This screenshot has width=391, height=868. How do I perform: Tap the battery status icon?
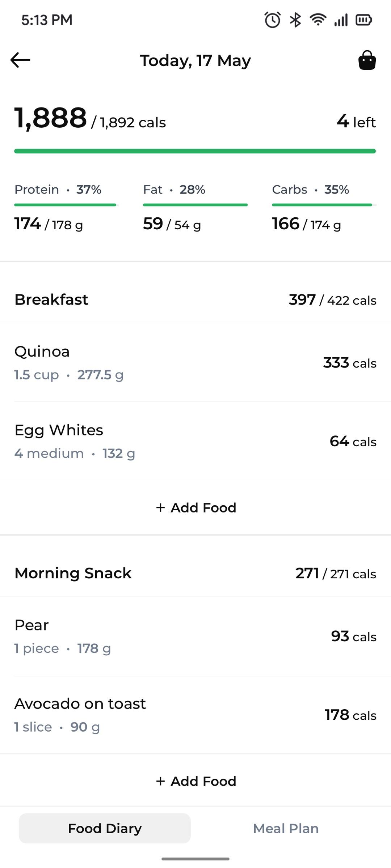pyautogui.click(x=364, y=20)
